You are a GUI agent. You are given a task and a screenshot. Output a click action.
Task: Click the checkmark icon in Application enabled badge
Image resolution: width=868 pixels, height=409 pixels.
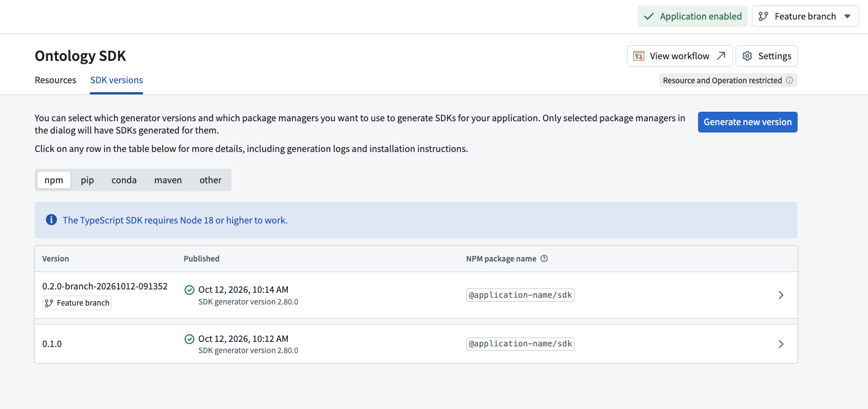click(x=649, y=16)
